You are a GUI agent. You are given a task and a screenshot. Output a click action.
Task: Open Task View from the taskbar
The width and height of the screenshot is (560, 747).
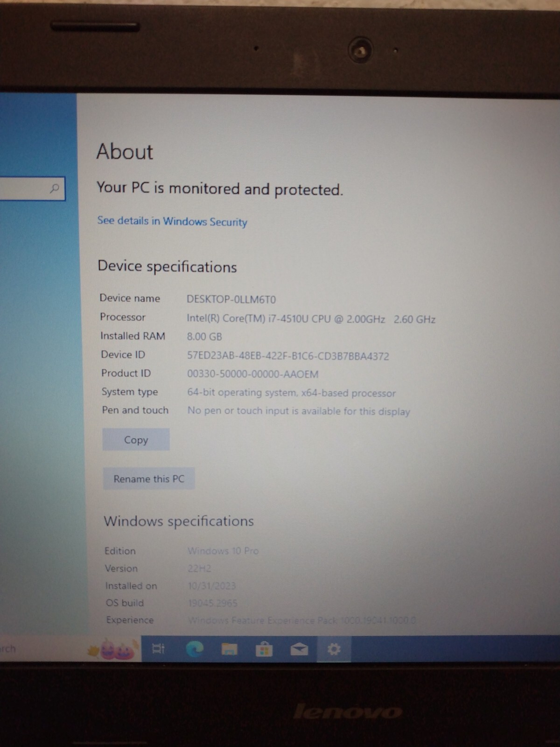[x=159, y=648]
